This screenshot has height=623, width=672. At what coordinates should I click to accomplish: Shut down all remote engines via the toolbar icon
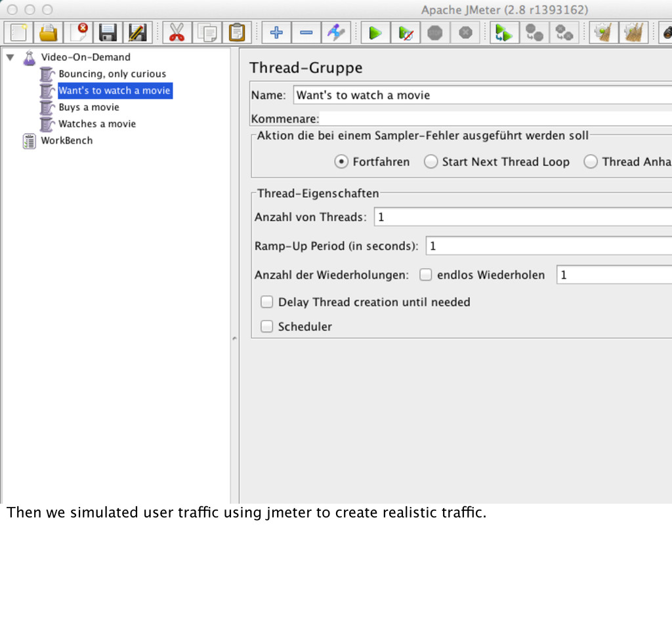[x=564, y=33]
